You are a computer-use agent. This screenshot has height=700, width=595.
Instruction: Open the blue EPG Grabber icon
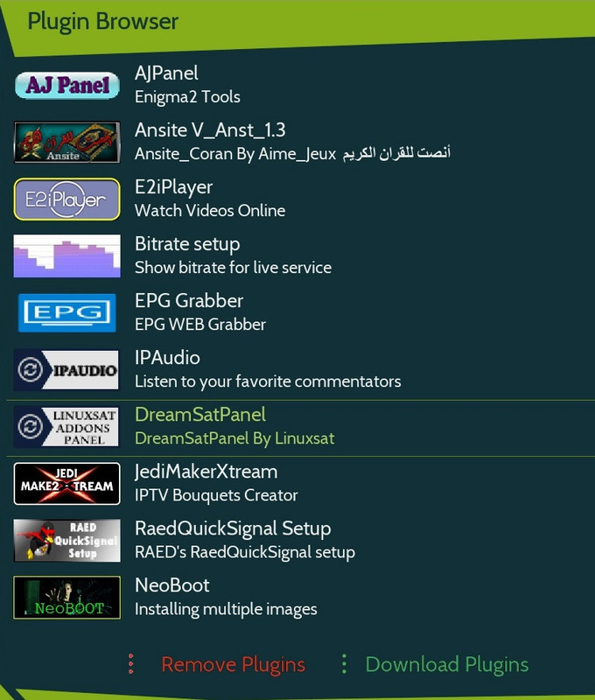(67, 312)
